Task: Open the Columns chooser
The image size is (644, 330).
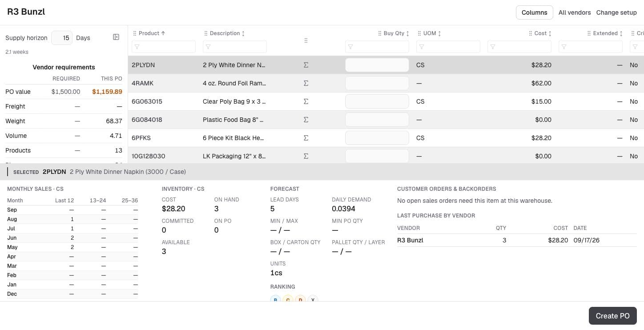Action: click(534, 12)
